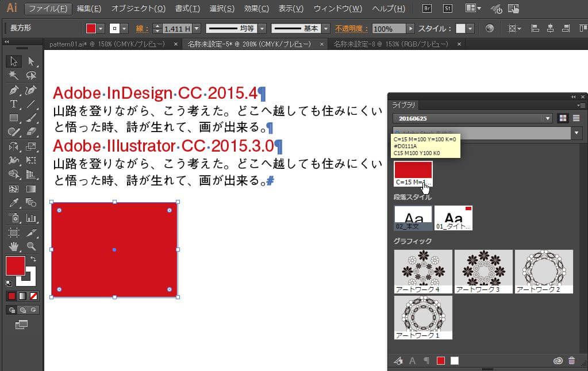Enable Draw Behind mode
The image size is (588, 371).
(x=22, y=310)
